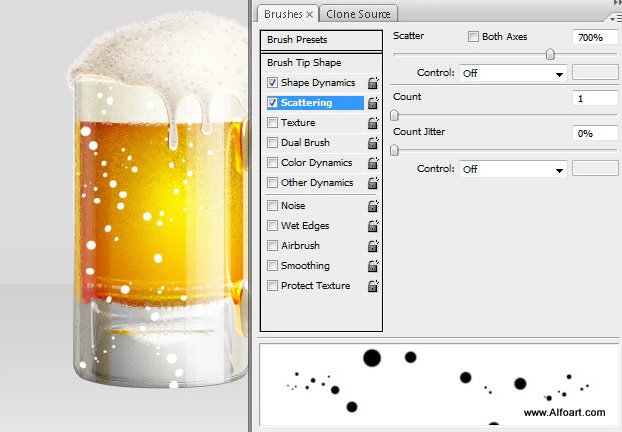
Task: Select the Scattering options label
Action: (307, 103)
